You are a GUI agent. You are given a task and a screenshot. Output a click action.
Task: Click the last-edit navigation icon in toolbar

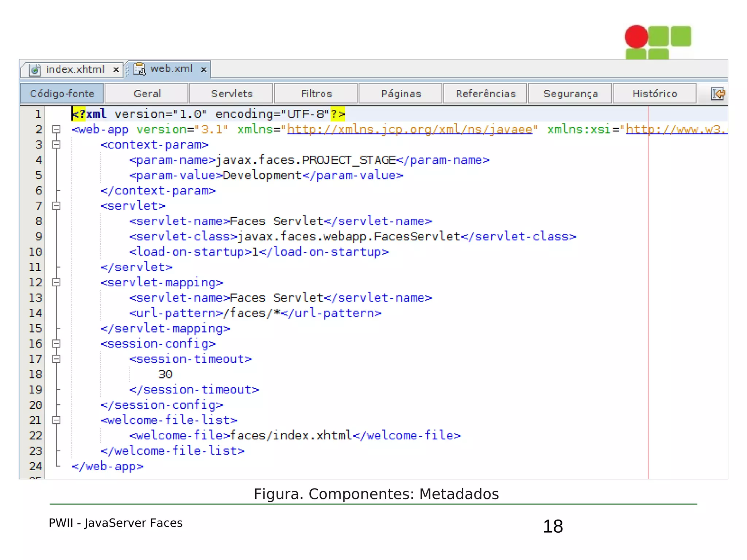[718, 94]
